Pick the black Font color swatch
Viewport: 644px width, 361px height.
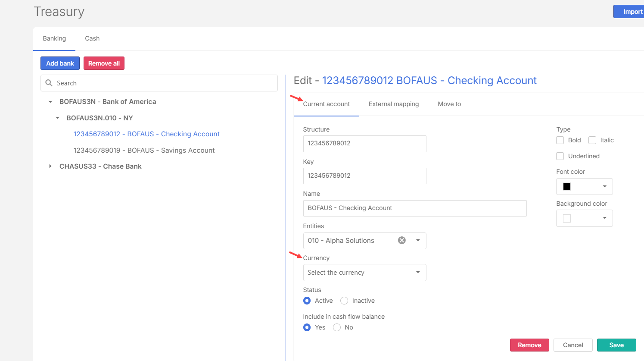pyautogui.click(x=567, y=187)
